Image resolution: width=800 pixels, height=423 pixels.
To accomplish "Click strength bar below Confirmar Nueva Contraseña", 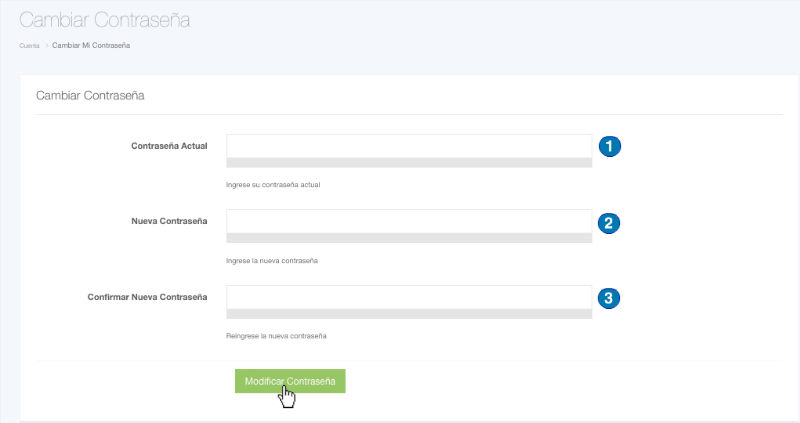I will coord(409,314).
